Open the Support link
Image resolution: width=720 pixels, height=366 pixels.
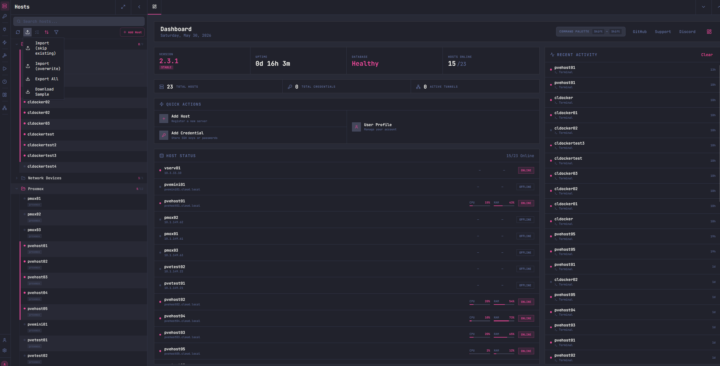click(x=663, y=32)
